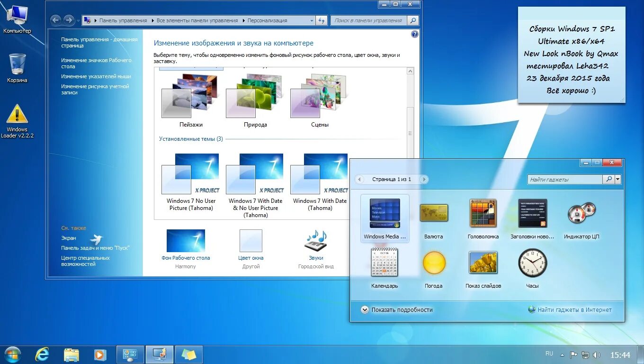The image size is (644, 364).
Task: Open the address bar history dropdown
Action: 312,20
